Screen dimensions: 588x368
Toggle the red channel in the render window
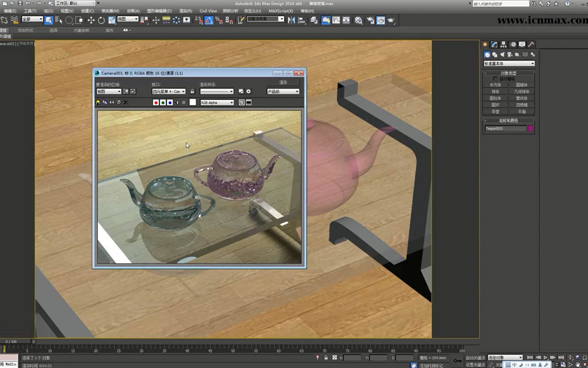pyautogui.click(x=155, y=102)
